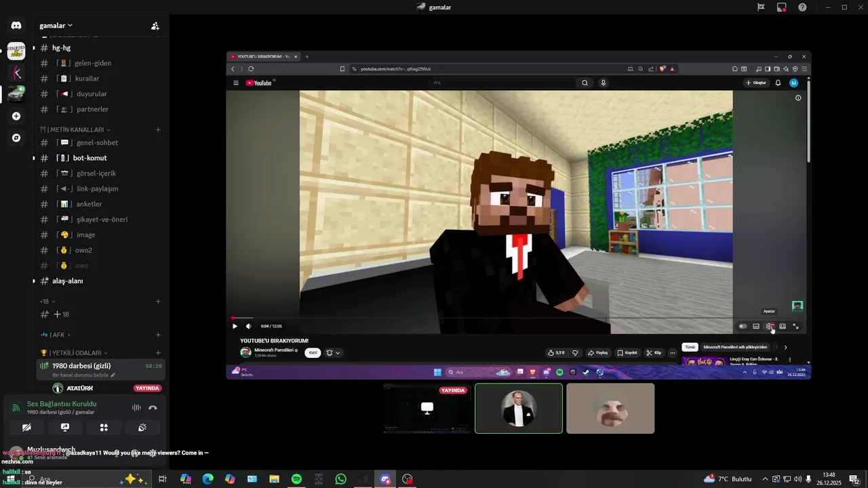
Task: Click Katıl join button
Action: click(313, 352)
